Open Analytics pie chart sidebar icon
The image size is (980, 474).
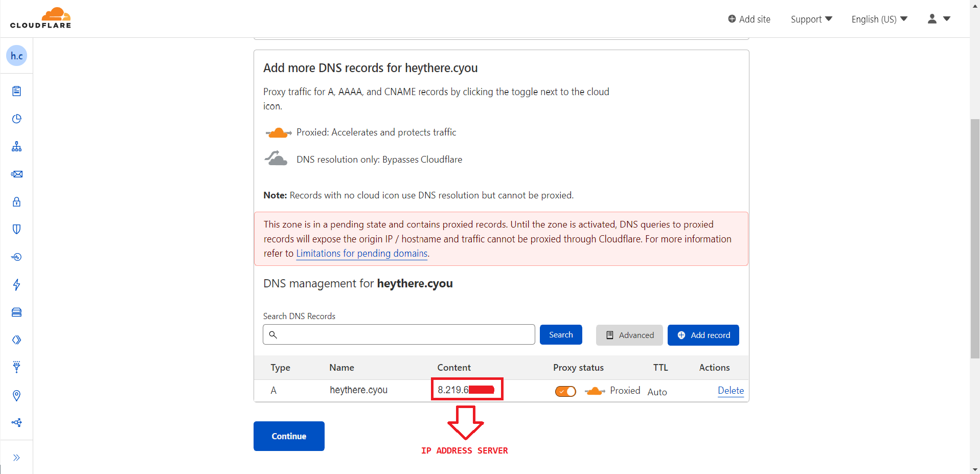[x=16, y=119]
